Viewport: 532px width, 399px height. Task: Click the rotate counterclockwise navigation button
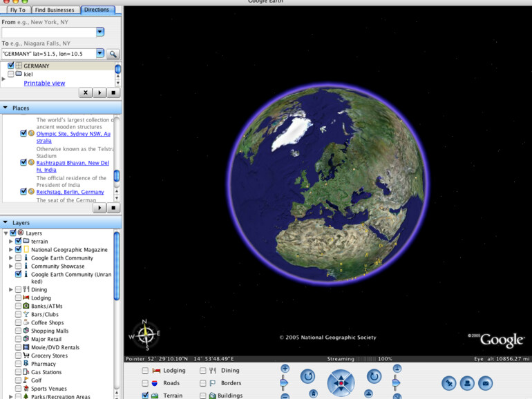pyautogui.click(x=307, y=376)
